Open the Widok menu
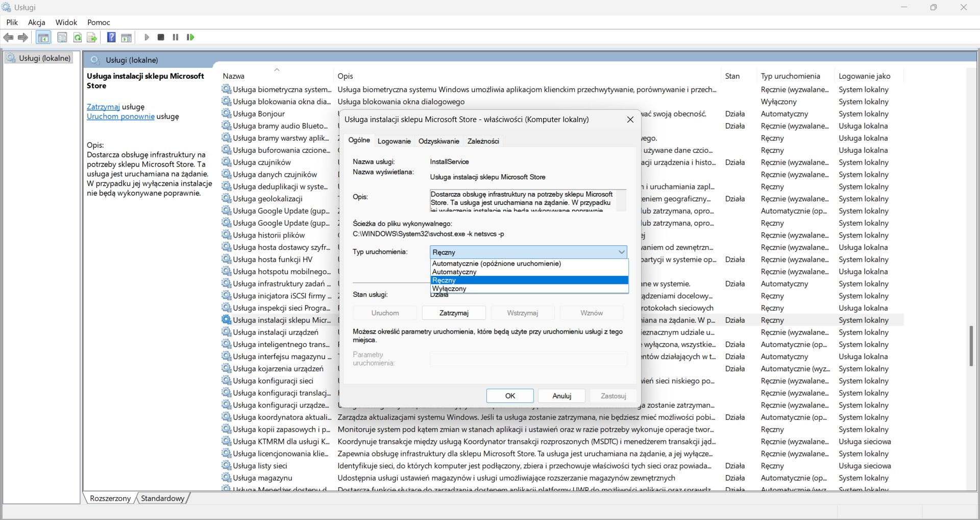 click(x=66, y=22)
